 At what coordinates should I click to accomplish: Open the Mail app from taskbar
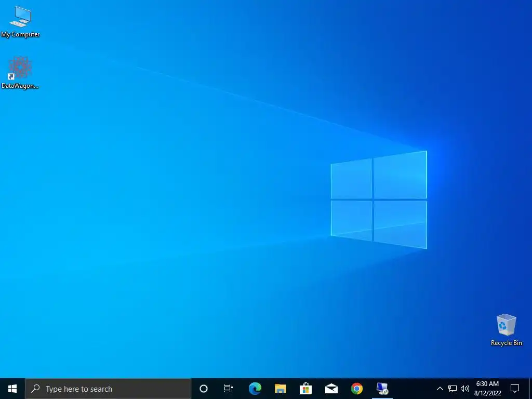click(x=331, y=389)
